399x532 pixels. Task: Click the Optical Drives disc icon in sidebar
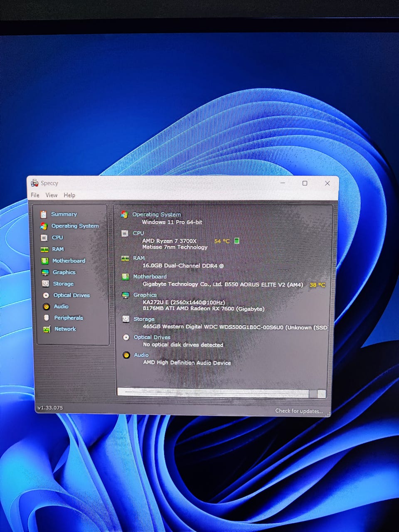pyautogui.click(x=46, y=296)
